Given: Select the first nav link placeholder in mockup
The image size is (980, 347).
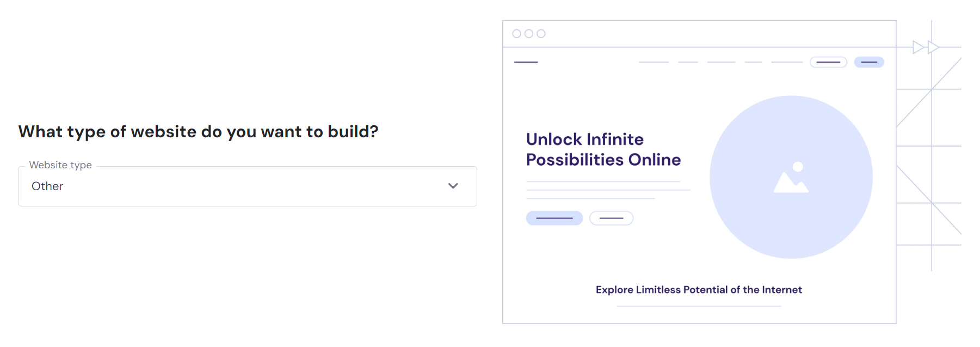Looking at the screenshot, I should 654,62.
